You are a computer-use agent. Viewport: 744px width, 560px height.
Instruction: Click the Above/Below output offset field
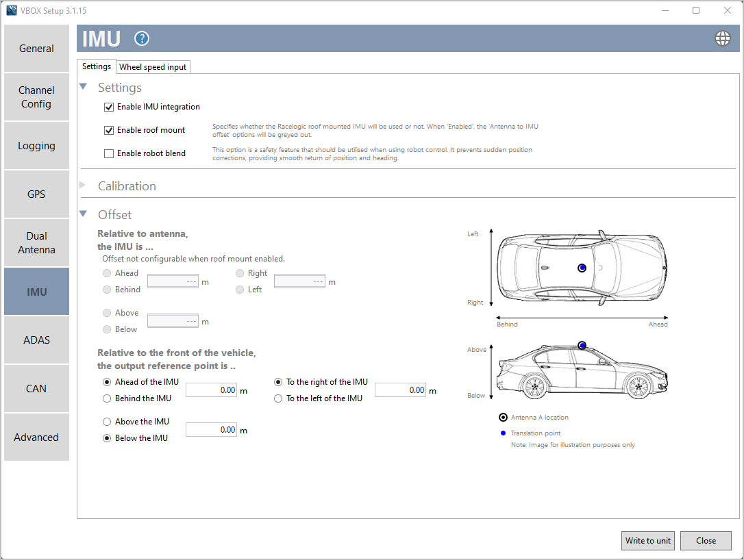pyautogui.click(x=211, y=430)
